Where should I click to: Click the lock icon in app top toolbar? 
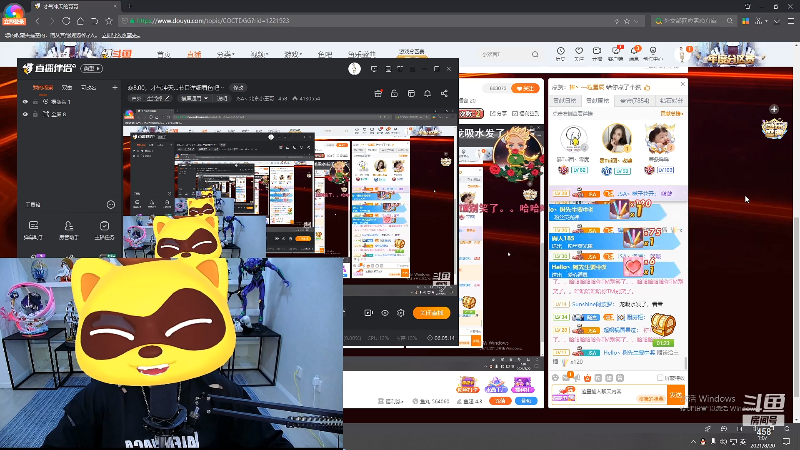394,93
